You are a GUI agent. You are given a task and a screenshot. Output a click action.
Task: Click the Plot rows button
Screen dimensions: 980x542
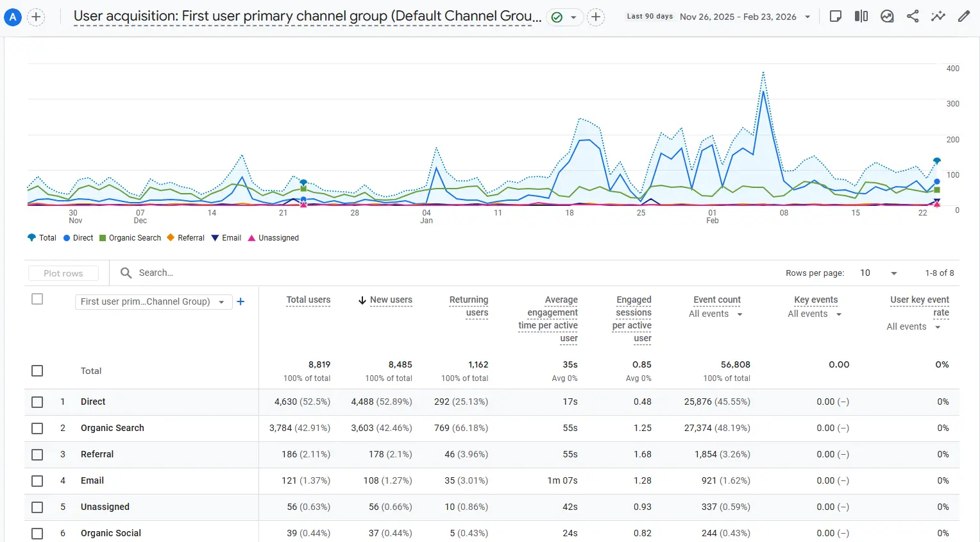pyautogui.click(x=63, y=273)
